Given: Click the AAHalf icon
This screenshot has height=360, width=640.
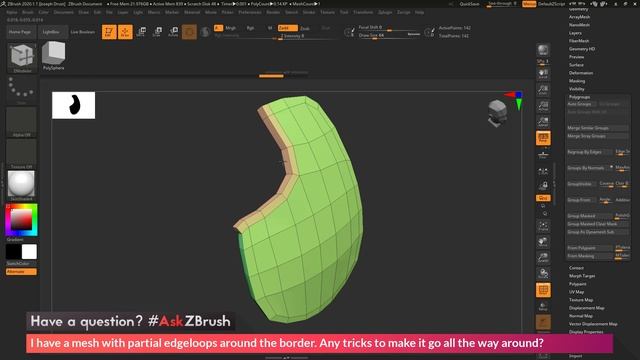Looking at the screenshot, I should [543, 122].
